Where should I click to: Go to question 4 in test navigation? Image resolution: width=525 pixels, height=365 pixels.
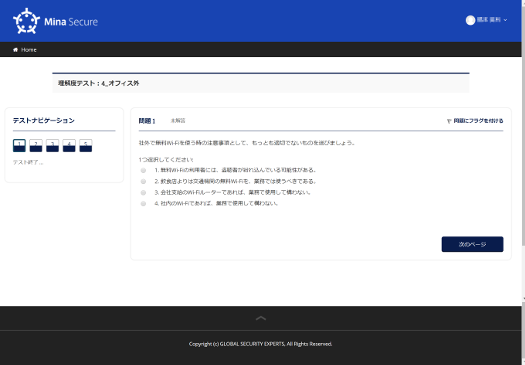(69, 146)
